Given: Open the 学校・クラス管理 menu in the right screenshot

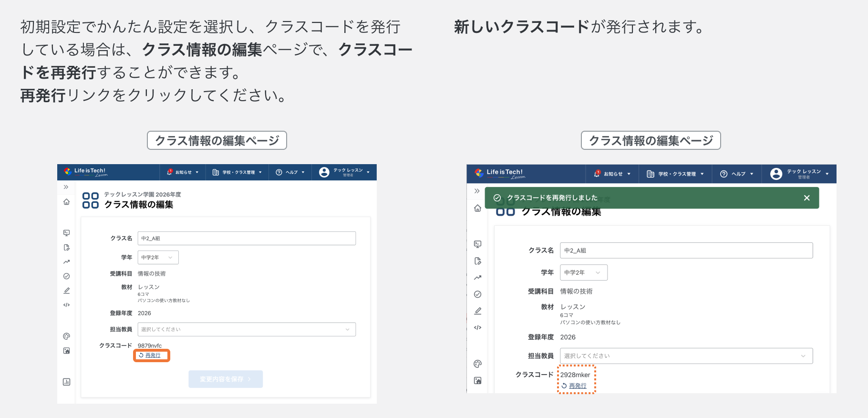Looking at the screenshot, I should coord(675,174).
